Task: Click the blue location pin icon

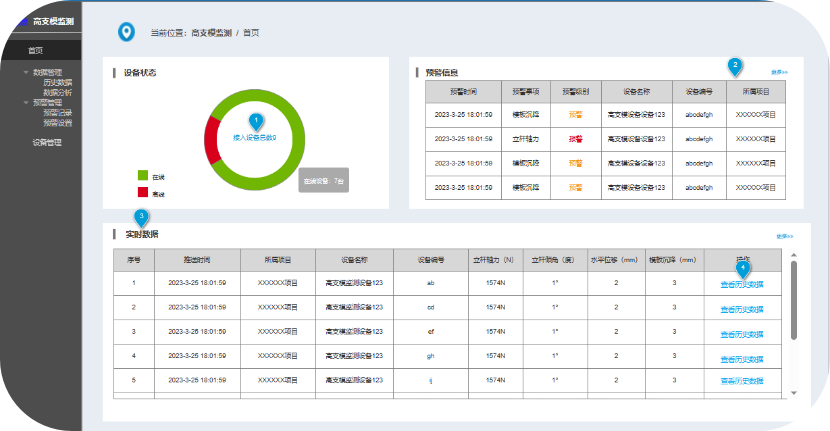Action: click(125, 33)
